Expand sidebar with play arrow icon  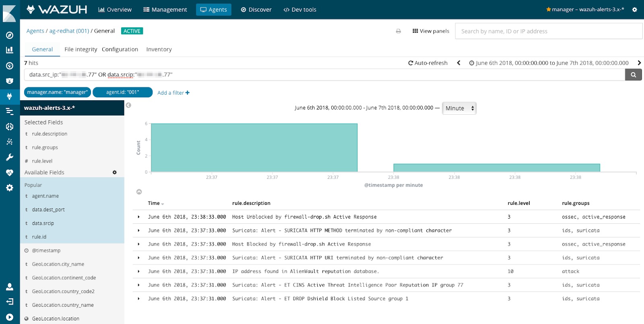pyautogui.click(x=10, y=317)
